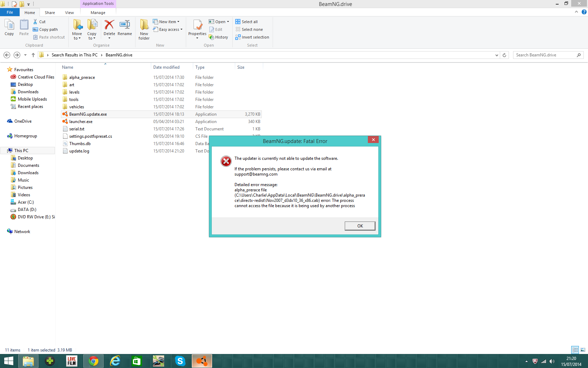Image resolution: width=588 pixels, height=368 pixels.
Task: Switch to the Home ribbon tab
Action: 30,13
